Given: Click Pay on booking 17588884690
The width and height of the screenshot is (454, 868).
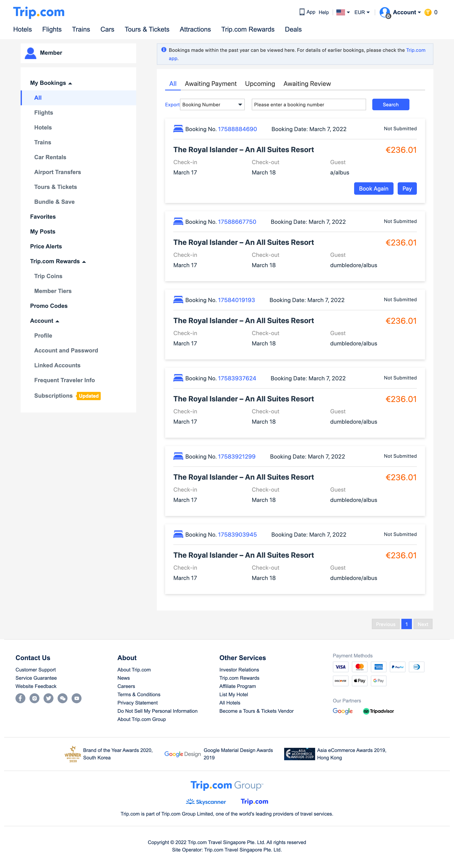Looking at the screenshot, I should coord(407,188).
